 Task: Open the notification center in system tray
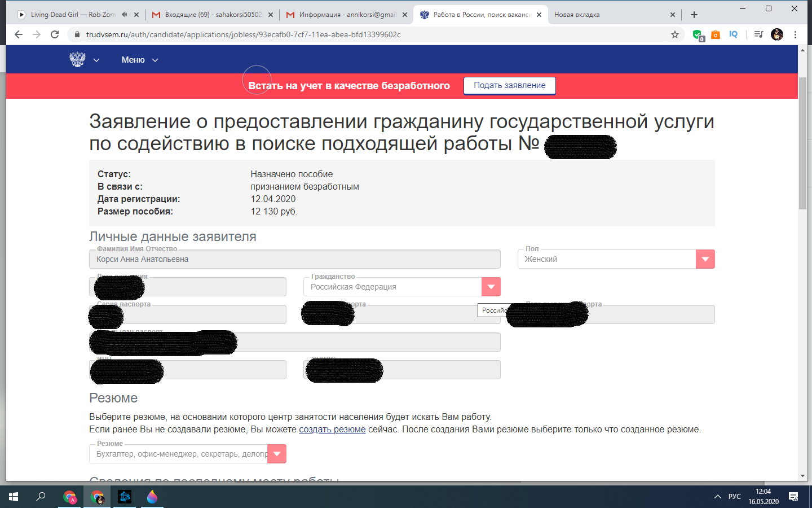pyautogui.click(x=793, y=497)
